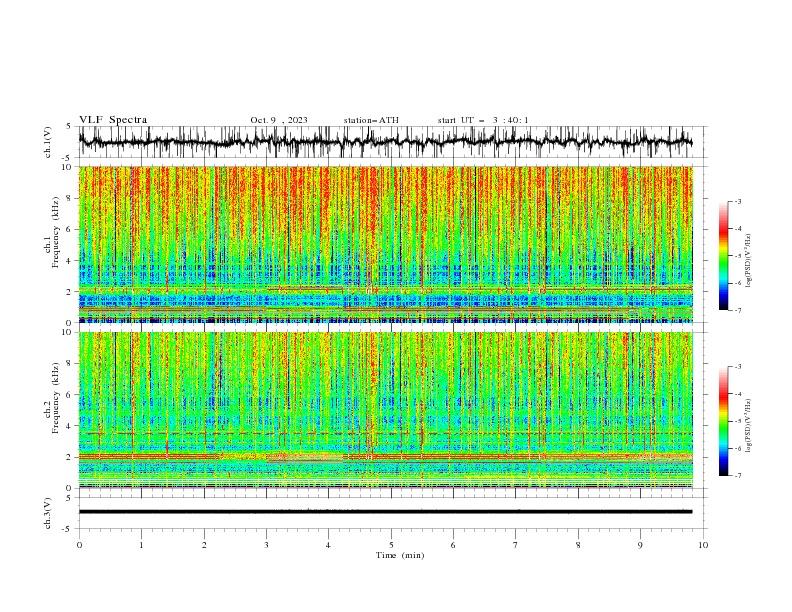The image size is (792, 612).
Task: Click the ch.2 frequency tick "6"
Action: [70, 394]
